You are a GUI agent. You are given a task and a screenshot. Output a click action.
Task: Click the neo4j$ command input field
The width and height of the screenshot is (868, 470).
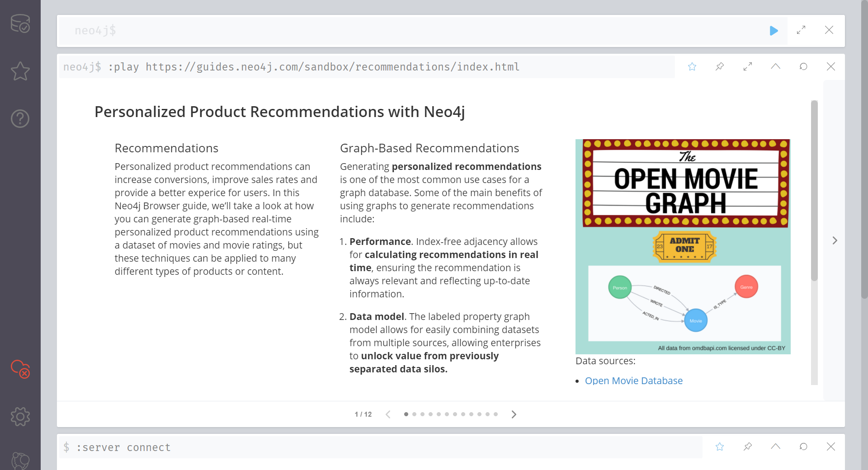pyautogui.click(x=407, y=30)
